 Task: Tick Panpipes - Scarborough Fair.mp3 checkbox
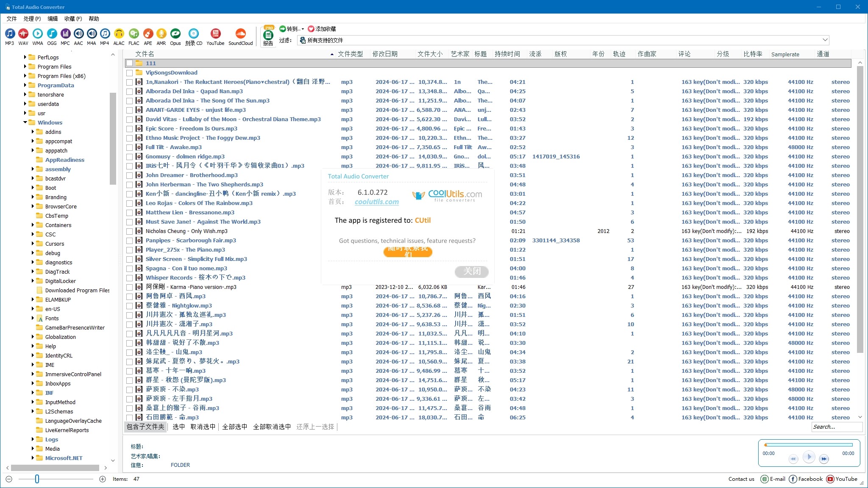point(129,241)
